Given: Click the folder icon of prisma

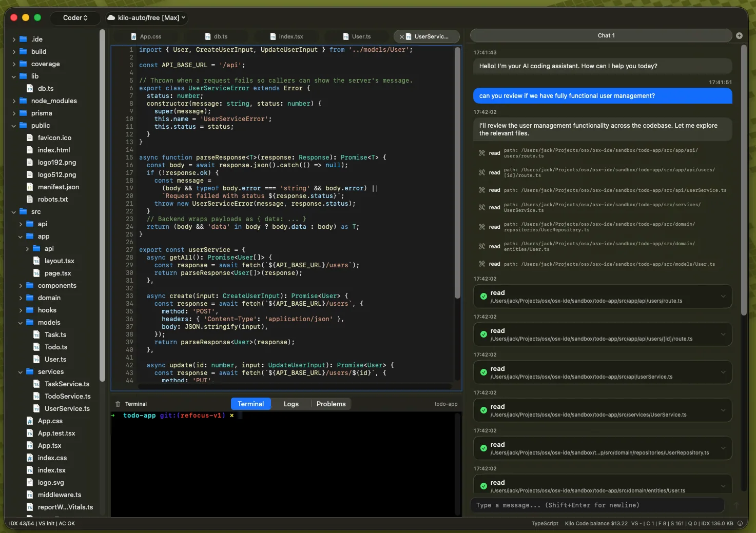Looking at the screenshot, I should 23,113.
